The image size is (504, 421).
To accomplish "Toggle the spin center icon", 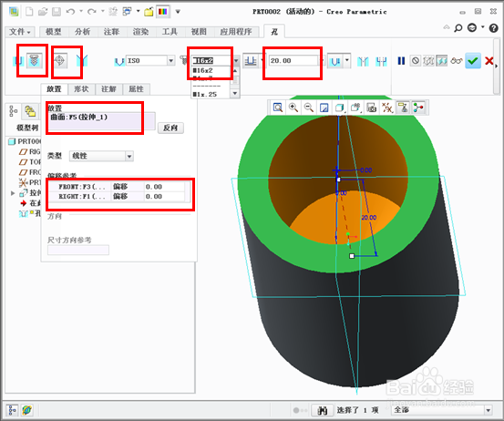I will click(x=418, y=108).
